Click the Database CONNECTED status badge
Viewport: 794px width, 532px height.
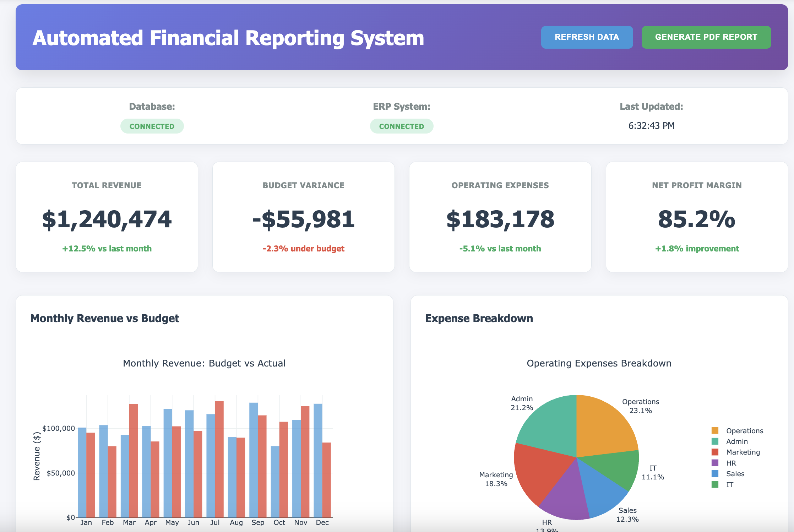coord(152,126)
